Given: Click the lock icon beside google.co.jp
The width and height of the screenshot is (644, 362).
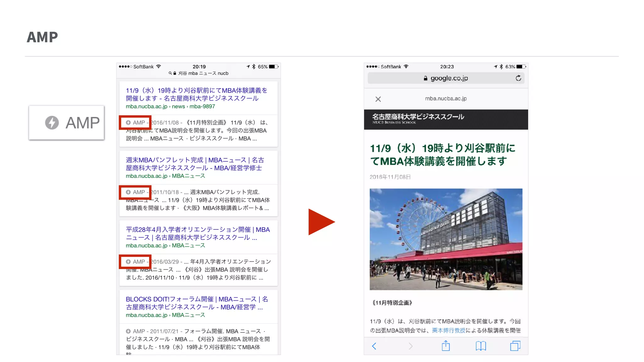Looking at the screenshot, I should pyautogui.click(x=425, y=78).
